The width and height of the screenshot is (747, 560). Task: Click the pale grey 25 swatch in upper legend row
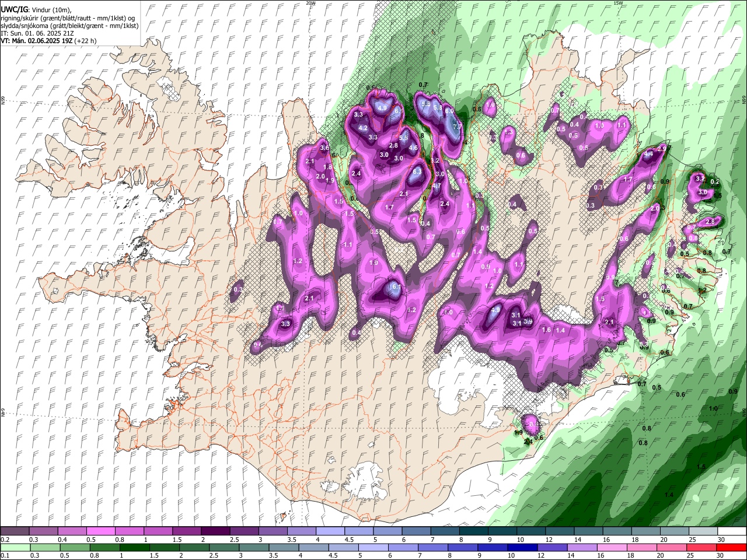(704, 531)
